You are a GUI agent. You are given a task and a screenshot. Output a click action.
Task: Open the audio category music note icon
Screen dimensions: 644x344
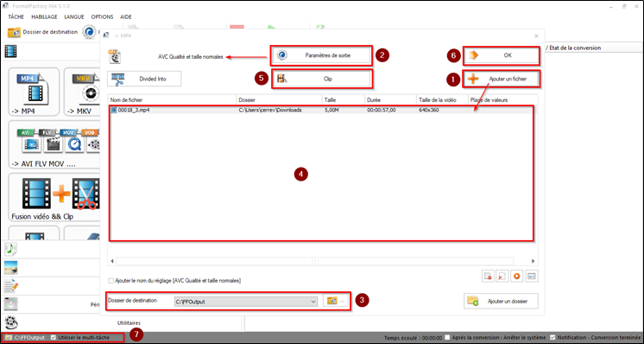[x=10, y=249]
